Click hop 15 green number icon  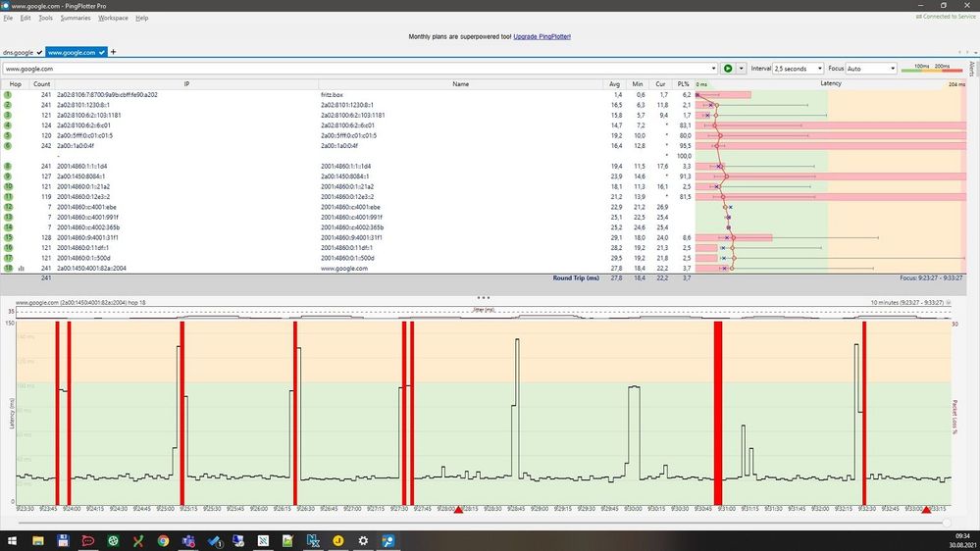[8, 237]
